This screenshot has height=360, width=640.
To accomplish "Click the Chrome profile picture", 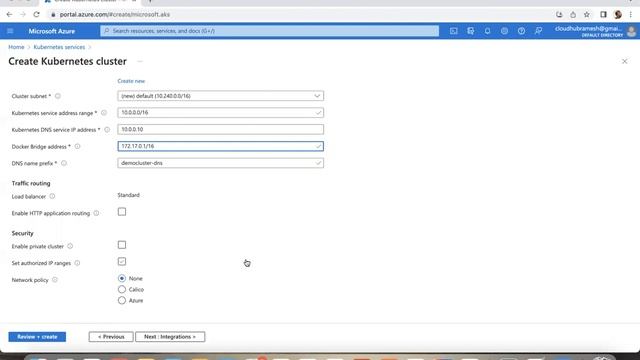I will (x=618, y=14).
